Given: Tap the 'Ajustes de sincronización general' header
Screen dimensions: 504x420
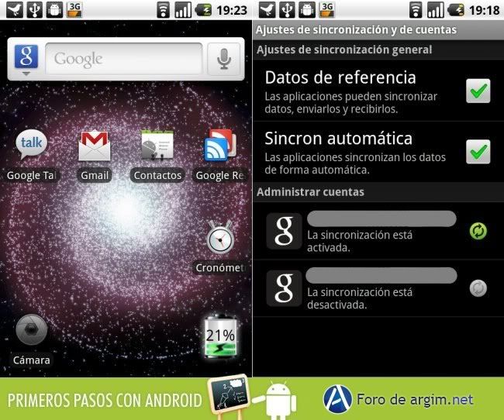Looking at the screenshot, I should click(344, 50).
